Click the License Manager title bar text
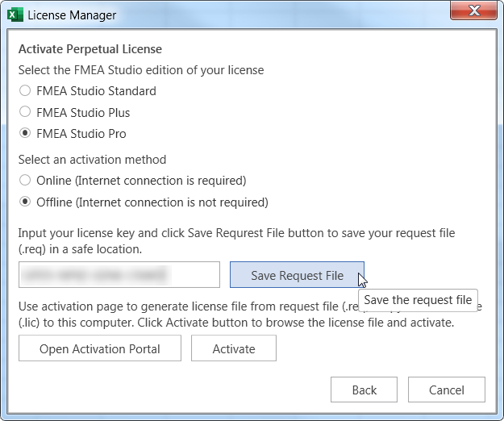 [72, 15]
